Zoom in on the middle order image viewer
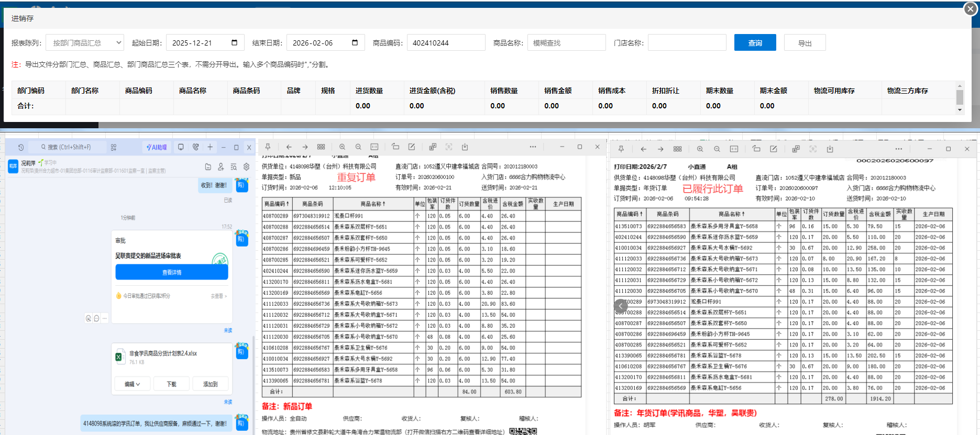980x435 pixels. (x=342, y=147)
